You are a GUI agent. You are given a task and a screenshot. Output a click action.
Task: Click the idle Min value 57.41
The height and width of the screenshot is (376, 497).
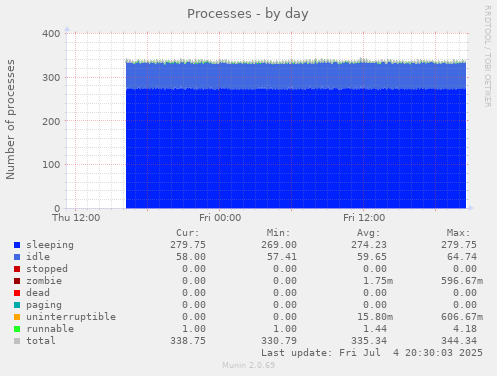click(x=282, y=257)
